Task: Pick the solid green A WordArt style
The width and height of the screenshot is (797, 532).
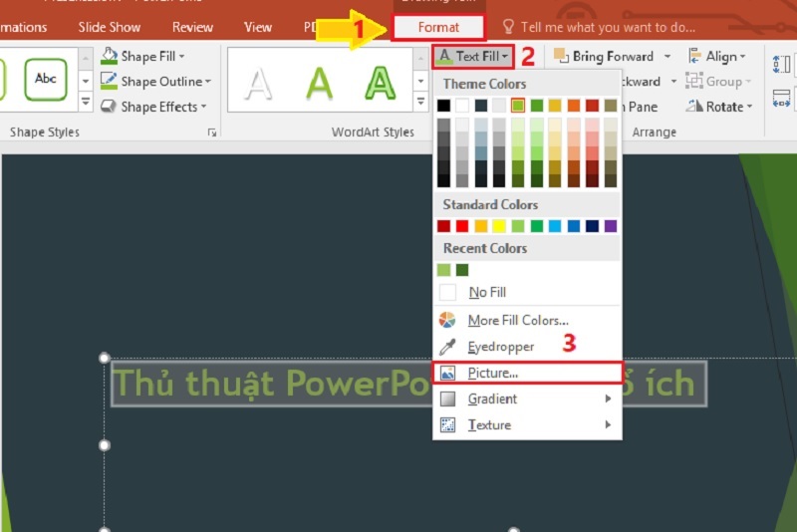Action: [x=319, y=83]
